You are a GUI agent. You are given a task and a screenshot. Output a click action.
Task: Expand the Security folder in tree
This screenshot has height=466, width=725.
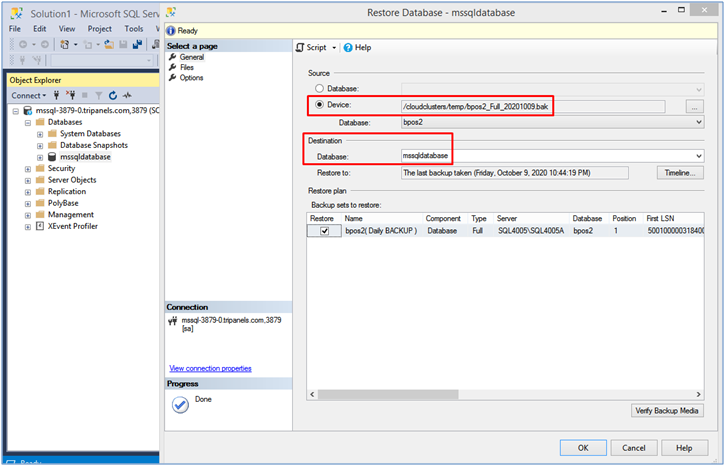27,169
